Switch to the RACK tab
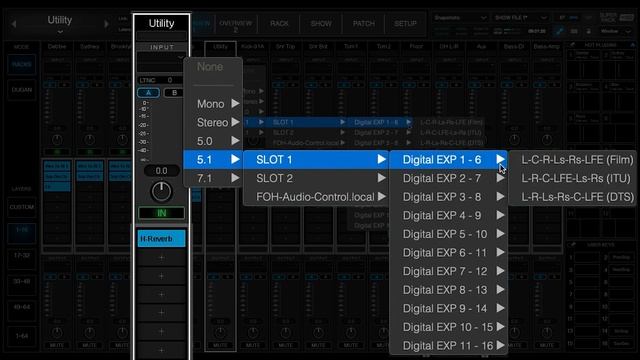The height and width of the screenshot is (360, 640). click(279, 24)
